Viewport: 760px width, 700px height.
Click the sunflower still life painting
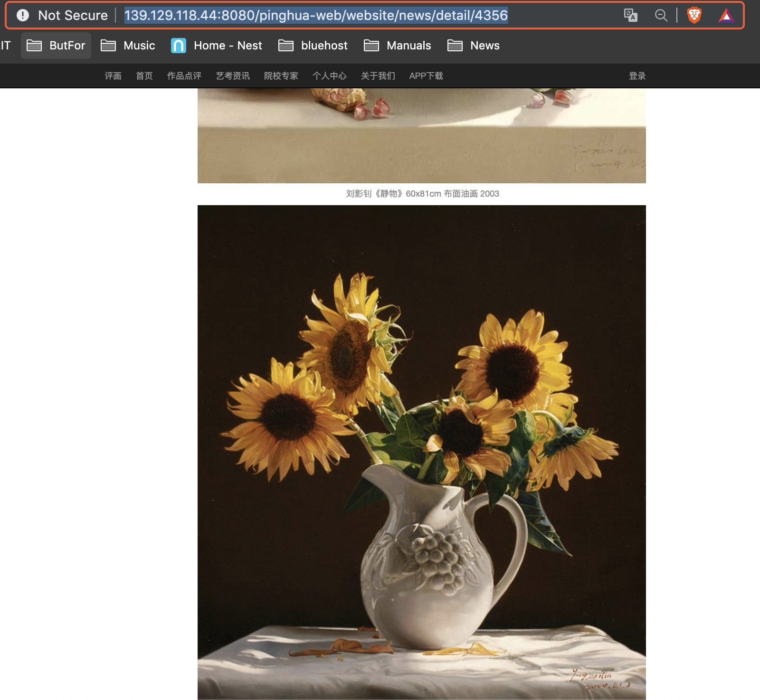click(x=422, y=451)
